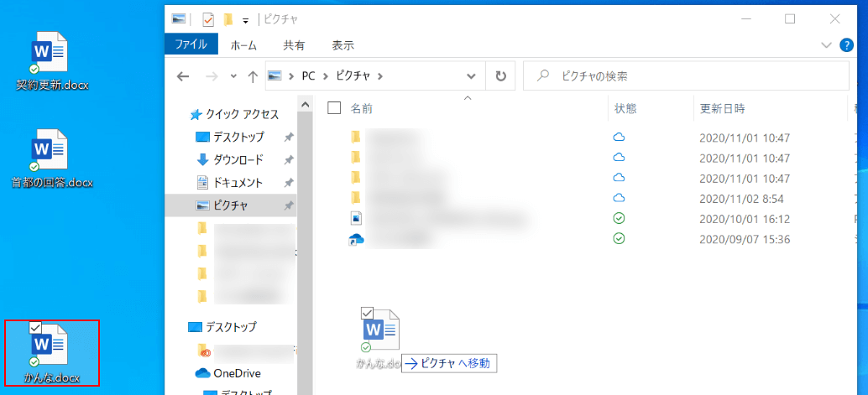Screen dimensions: 868x395
Task: Click the ピクチャの検索 search box
Action: (x=686, y=75)
